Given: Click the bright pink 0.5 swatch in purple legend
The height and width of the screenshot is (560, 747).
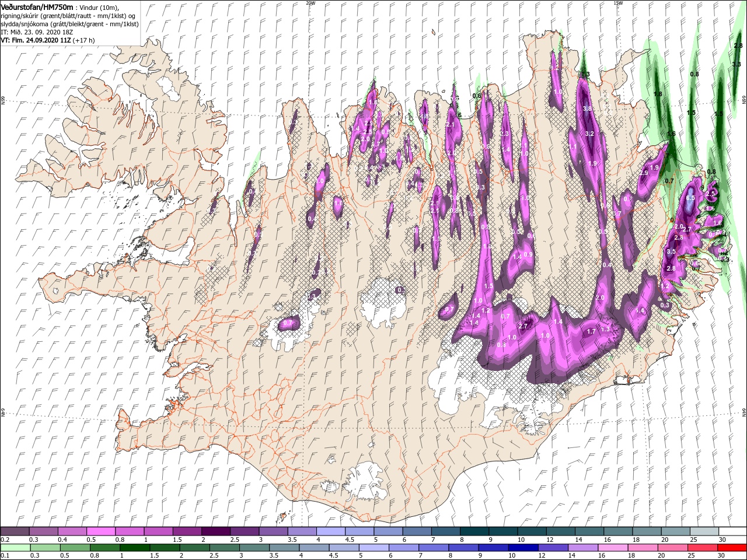Looking at the screenshot, I should [100, 531].
